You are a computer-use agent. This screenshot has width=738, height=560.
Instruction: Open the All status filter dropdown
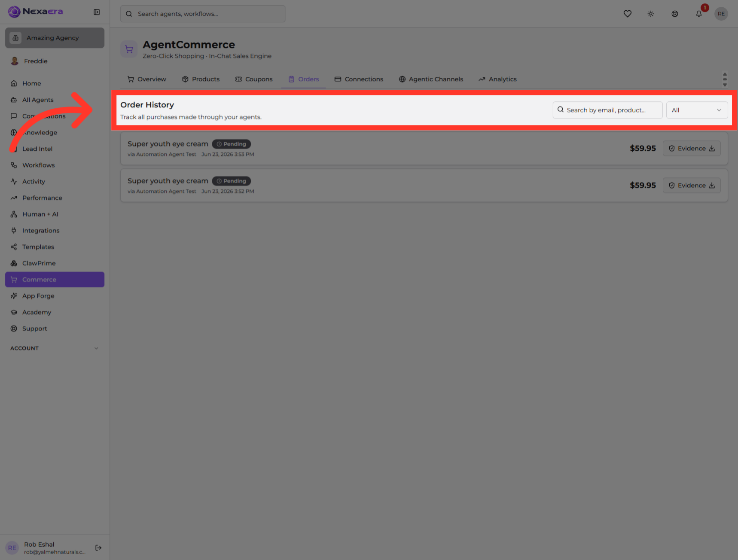[697, 110]
